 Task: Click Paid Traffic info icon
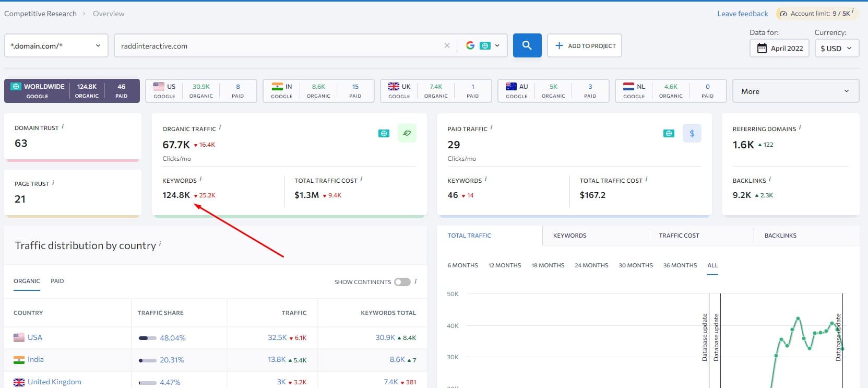[x=491, y=127]
